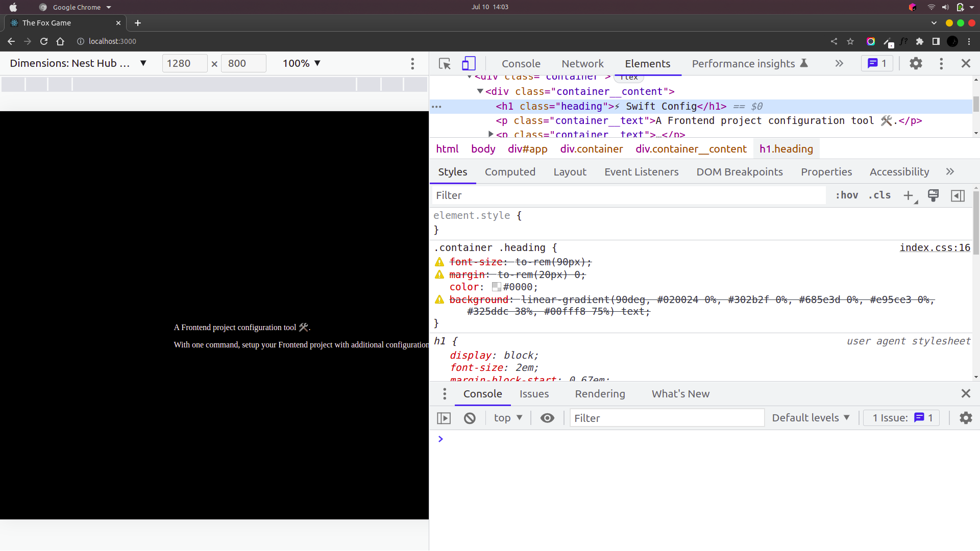Open the Network panel
This screenshot has width=980, height=551.
pos(582,63)
